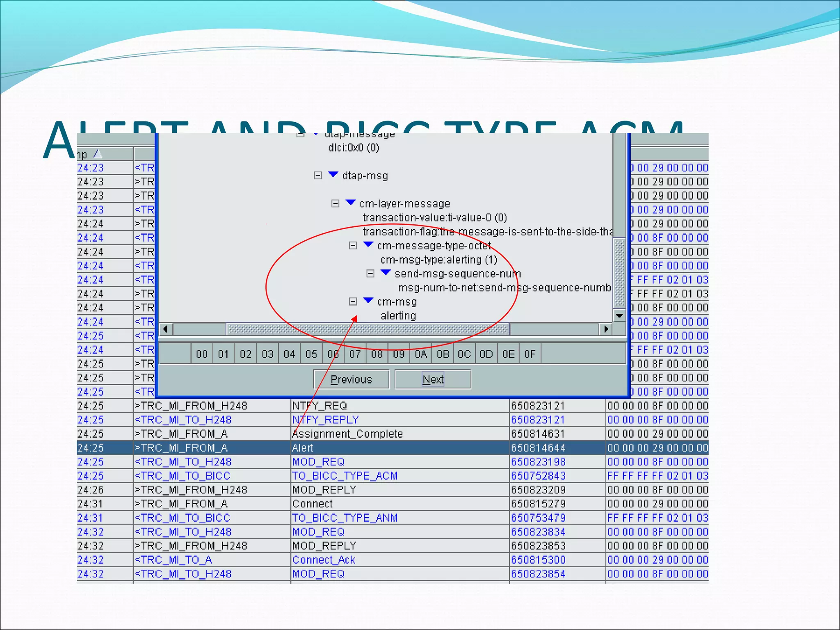Collapse the dtap-msg tree node
This screenshot has width=840, height=630.
(x=318, y=176)
